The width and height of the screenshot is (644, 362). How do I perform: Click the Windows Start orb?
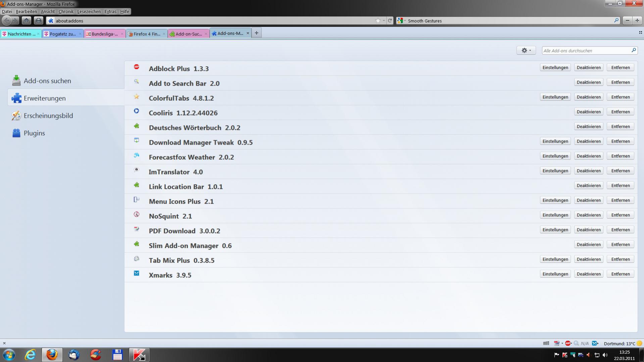click(x=9, y=355)
